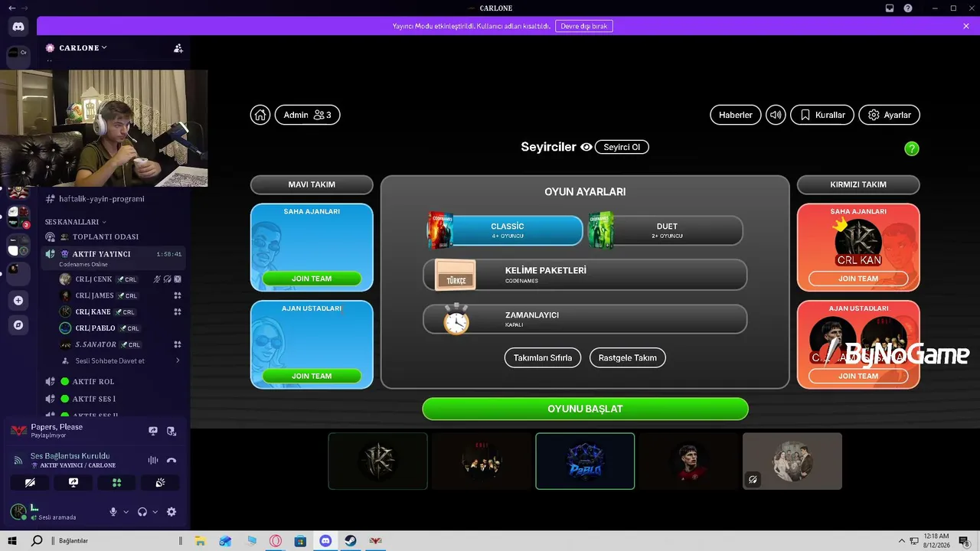
Task: Open File Explorer from the taskbar
Action: click(x=200, y=541)
